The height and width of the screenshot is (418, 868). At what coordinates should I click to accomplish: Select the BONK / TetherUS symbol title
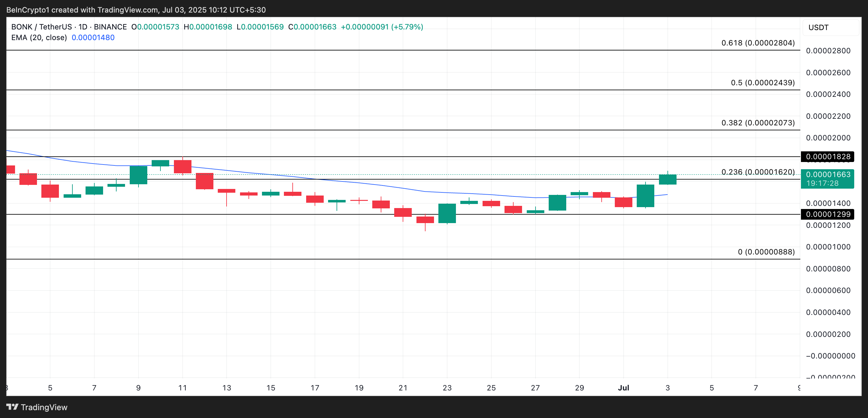coord(42,27)
